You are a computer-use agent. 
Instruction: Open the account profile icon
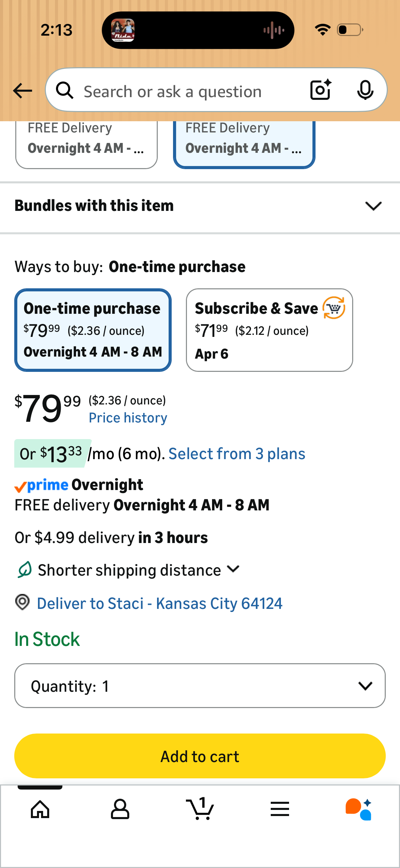pos(120,809)
